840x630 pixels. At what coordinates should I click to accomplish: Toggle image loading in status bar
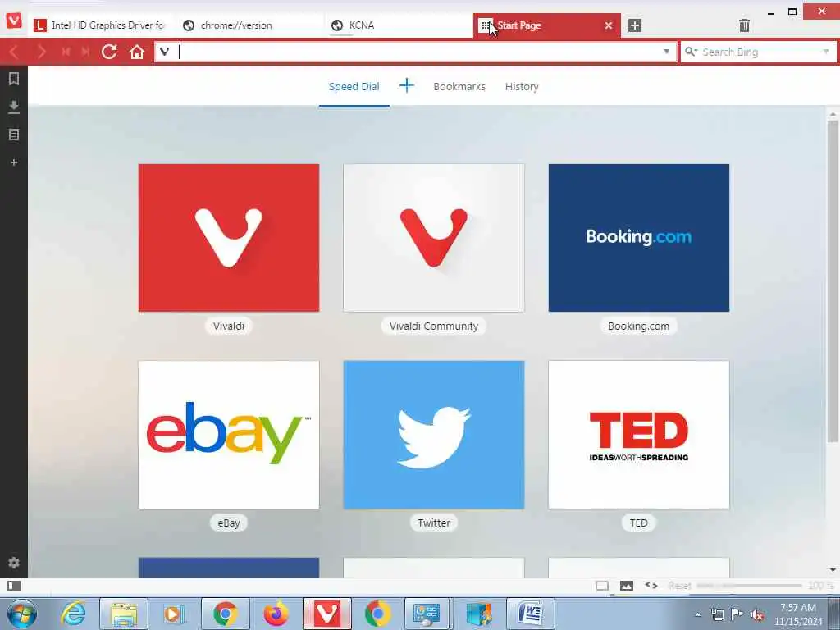(626, 586)
